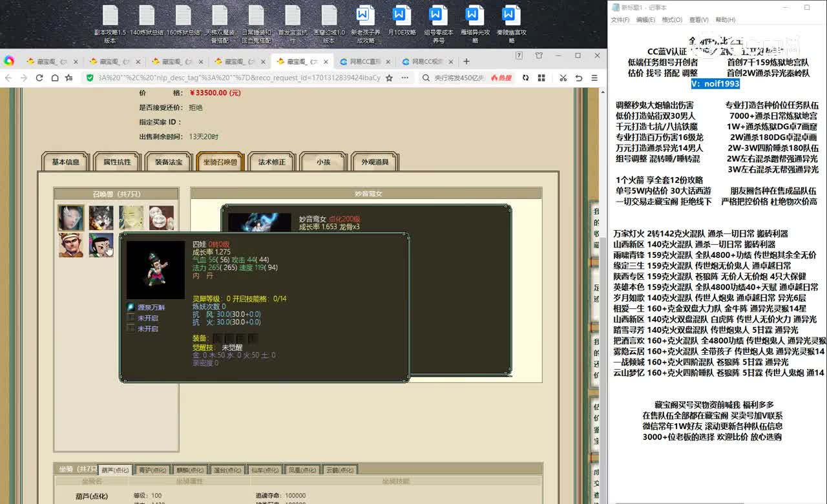Switch to the 坐骑召唤兽 tab
The image size is (827, 504).
(x=220, y=162)
